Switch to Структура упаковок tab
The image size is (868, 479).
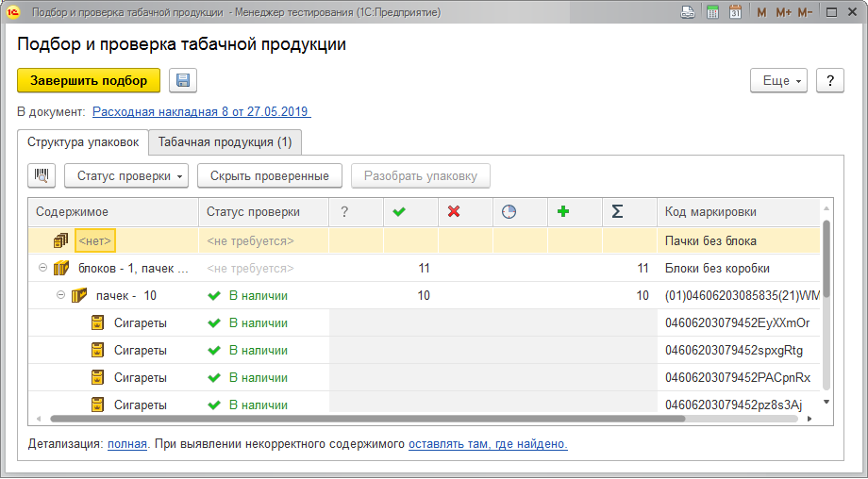click(83, 142)
